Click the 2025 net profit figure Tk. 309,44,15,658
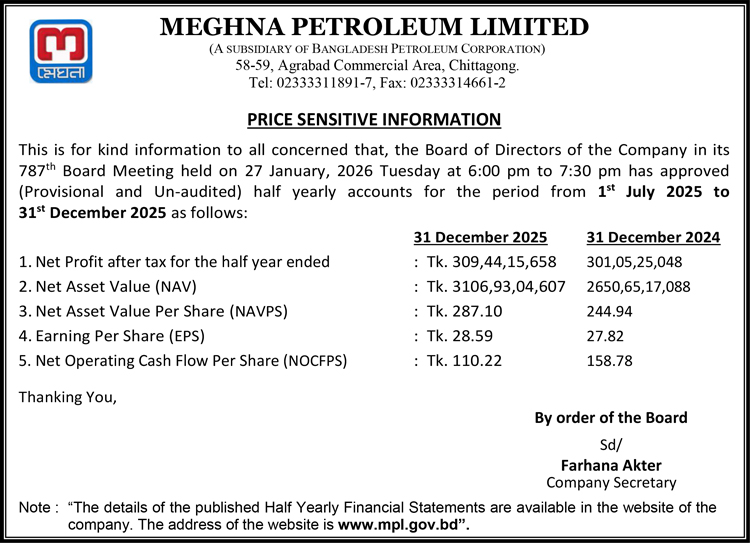 (495, 263)
